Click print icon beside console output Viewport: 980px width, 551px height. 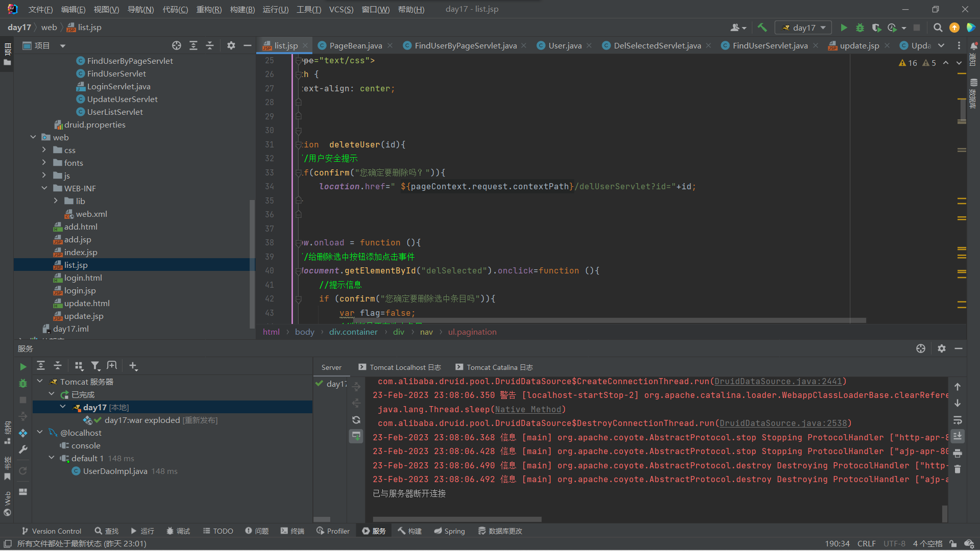(958, 453)
